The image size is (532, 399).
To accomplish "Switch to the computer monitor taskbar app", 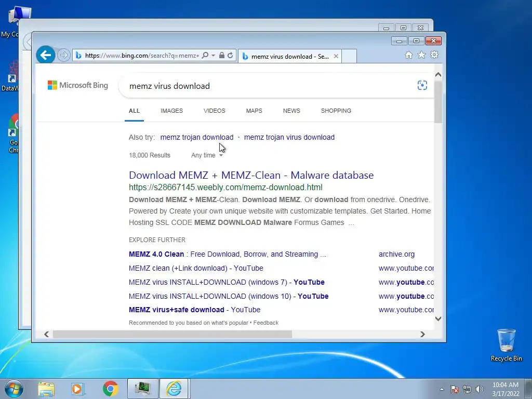I will pos(142,389).
